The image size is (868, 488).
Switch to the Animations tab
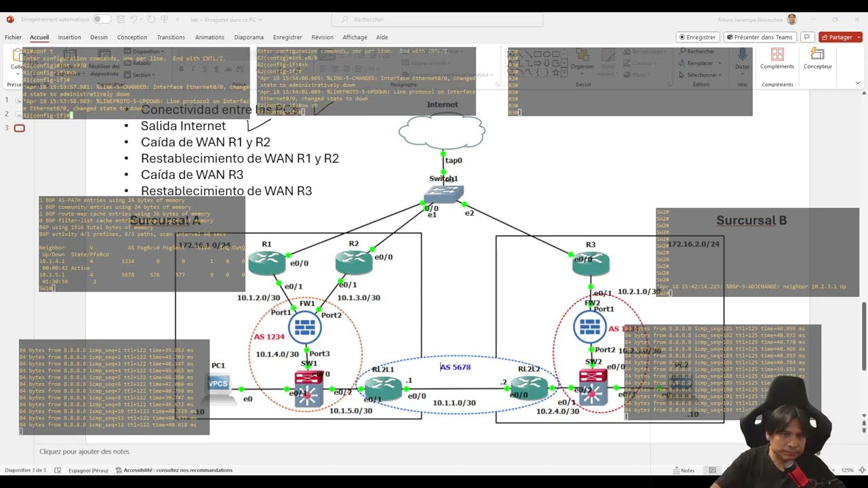[x=210, y=37]
